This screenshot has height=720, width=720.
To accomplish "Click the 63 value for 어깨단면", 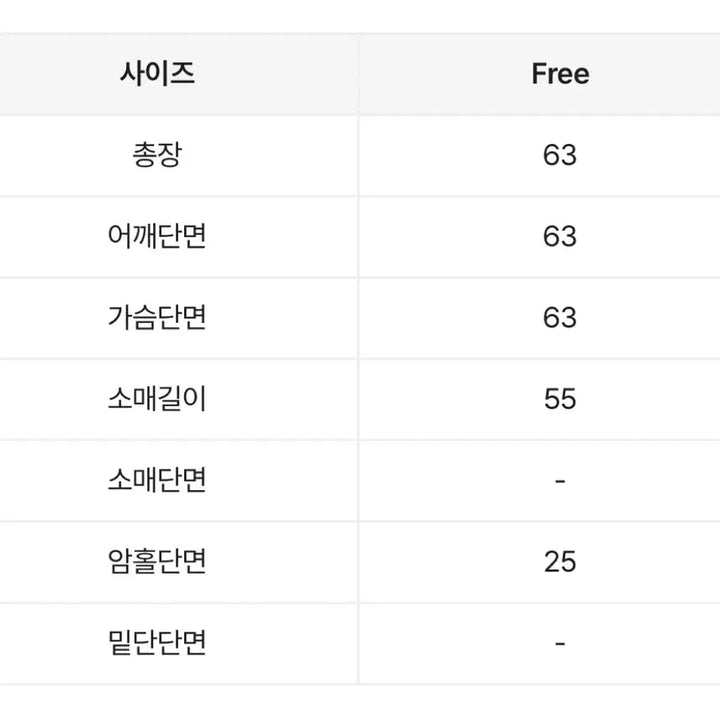I will click(x=560, y=236).
